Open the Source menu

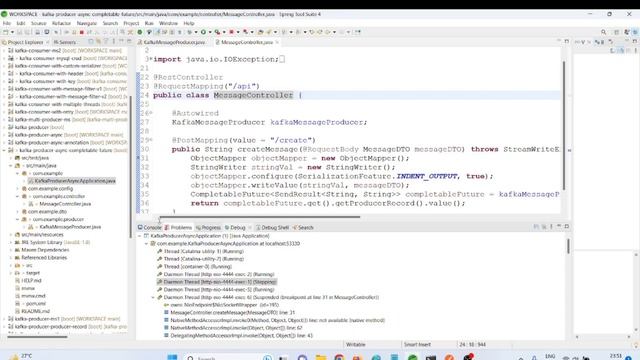pyautogui.click(x=38, y=23)
